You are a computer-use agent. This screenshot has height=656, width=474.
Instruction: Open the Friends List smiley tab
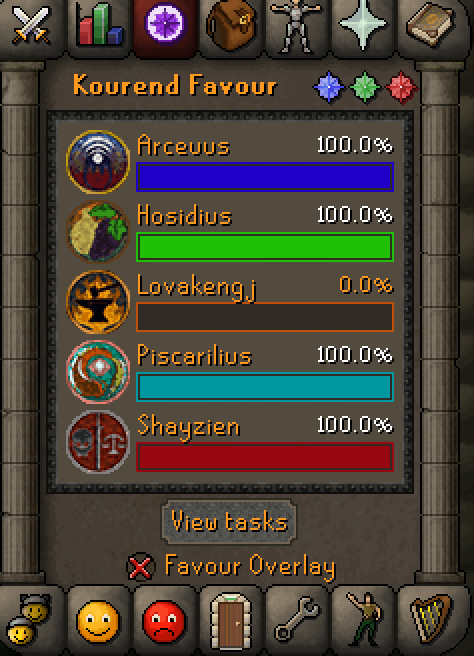point(97,621)
